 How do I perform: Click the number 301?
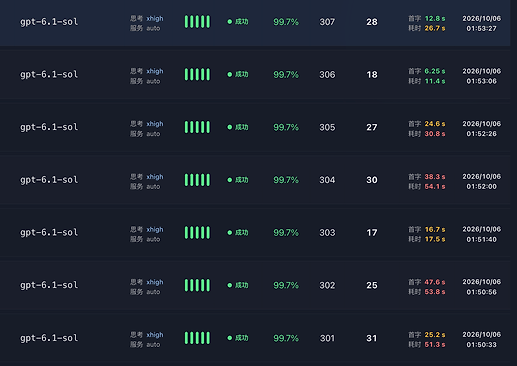click(x=327, y=338)
